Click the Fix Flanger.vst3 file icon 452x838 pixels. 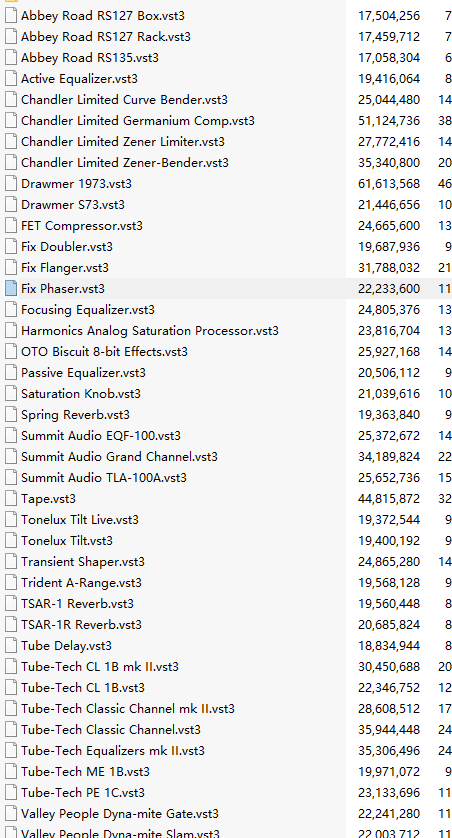tap(11, 268)
